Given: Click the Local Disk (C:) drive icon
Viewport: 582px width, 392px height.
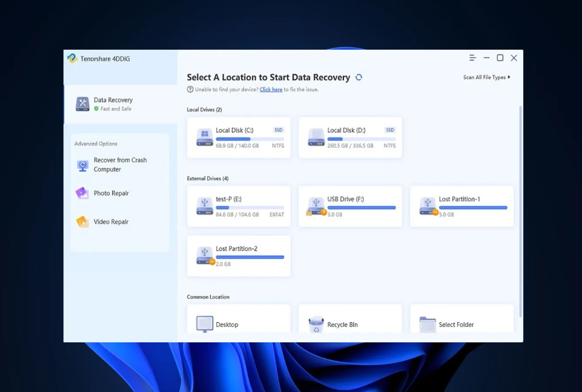Looking at the screenshot, I should coord(205,137).
